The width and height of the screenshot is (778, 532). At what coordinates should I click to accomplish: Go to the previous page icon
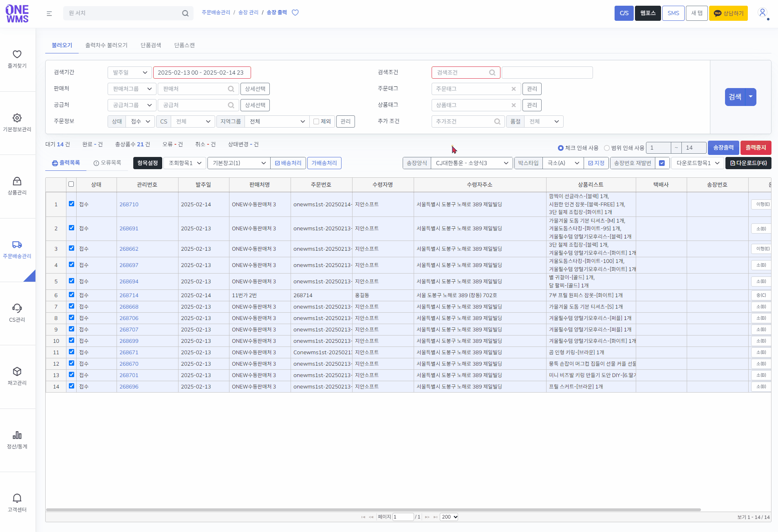click(x=371, y=517)
